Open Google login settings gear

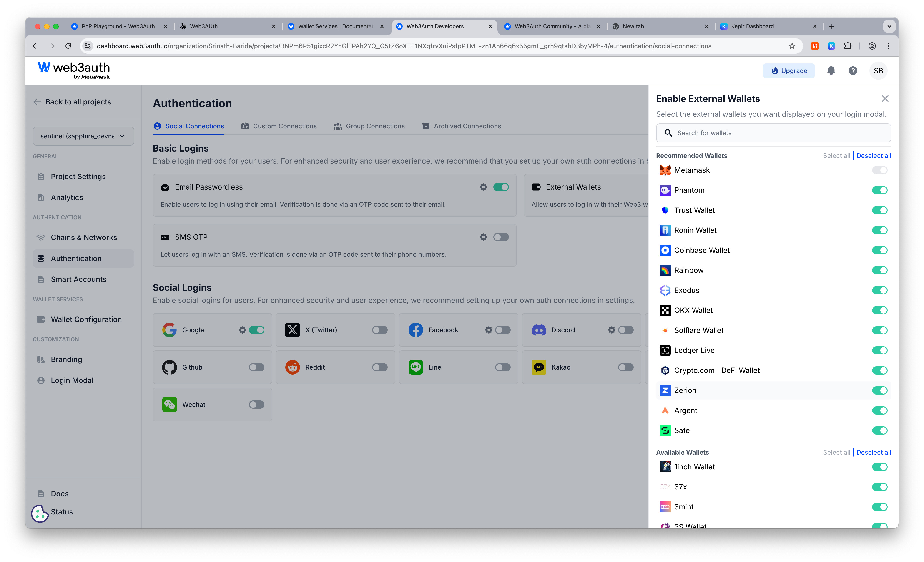(242, 330)
